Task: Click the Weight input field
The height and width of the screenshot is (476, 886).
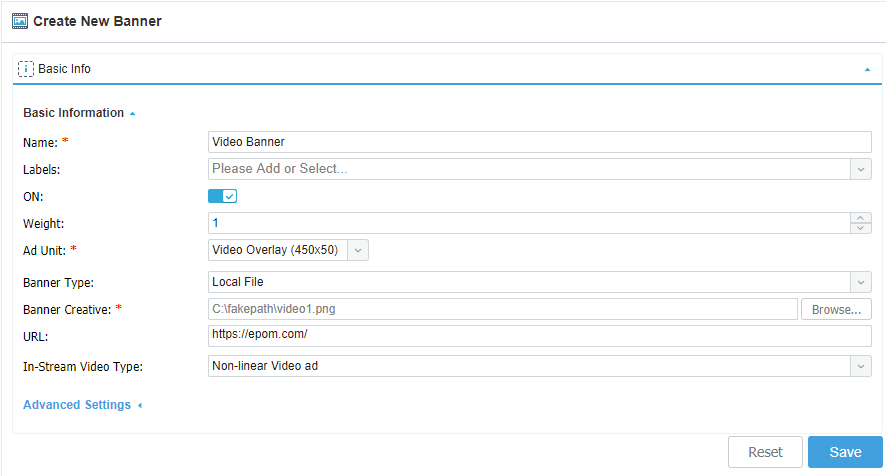Action: [529, 223]
